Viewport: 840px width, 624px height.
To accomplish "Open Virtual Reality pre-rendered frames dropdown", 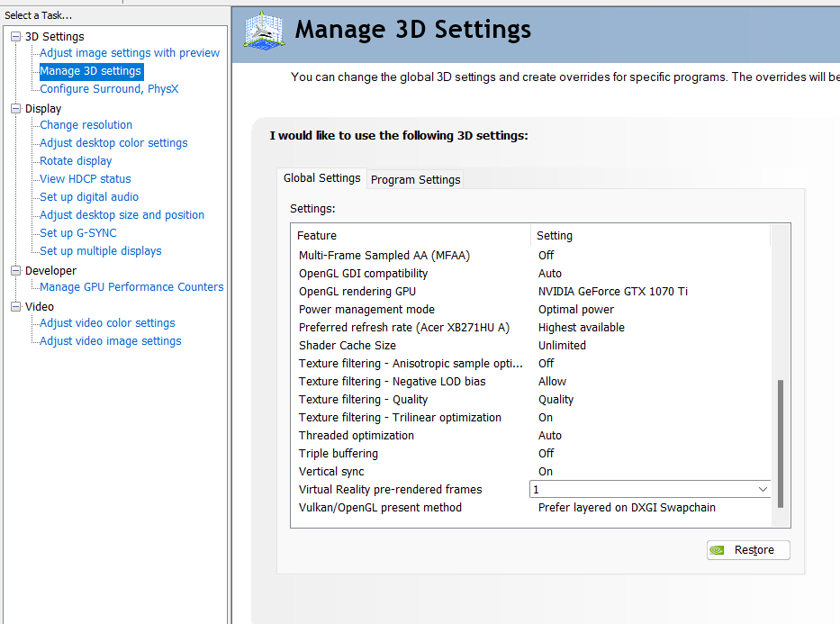I will (763, 490).
